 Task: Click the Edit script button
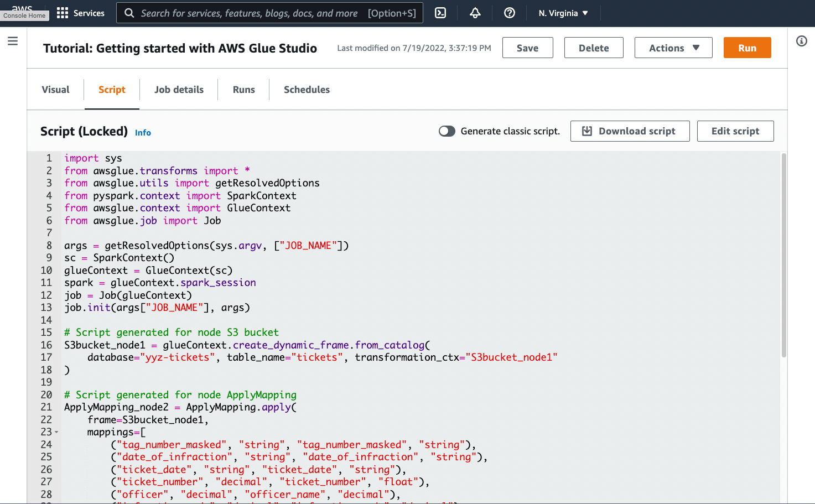point(735,131)
